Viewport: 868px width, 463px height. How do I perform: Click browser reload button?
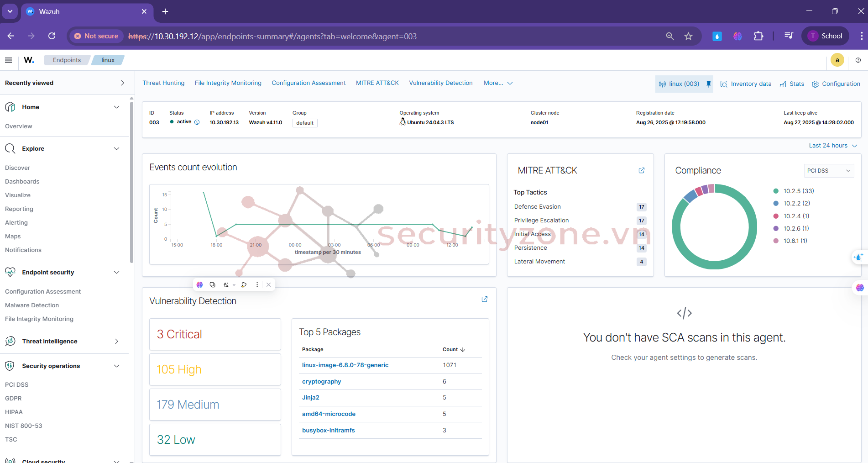(x=52, y=36)
